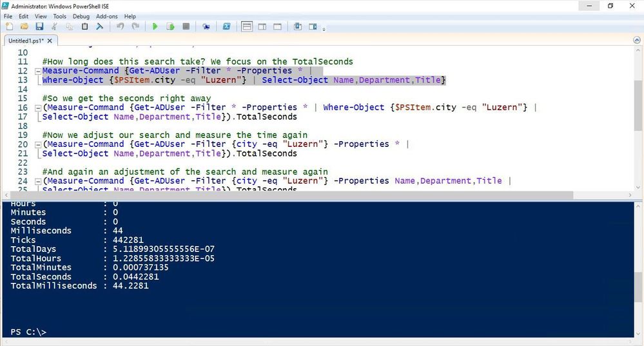644x346 pixels.
Task: Open the Add-ons menu
Action: [x=107, y=16]
